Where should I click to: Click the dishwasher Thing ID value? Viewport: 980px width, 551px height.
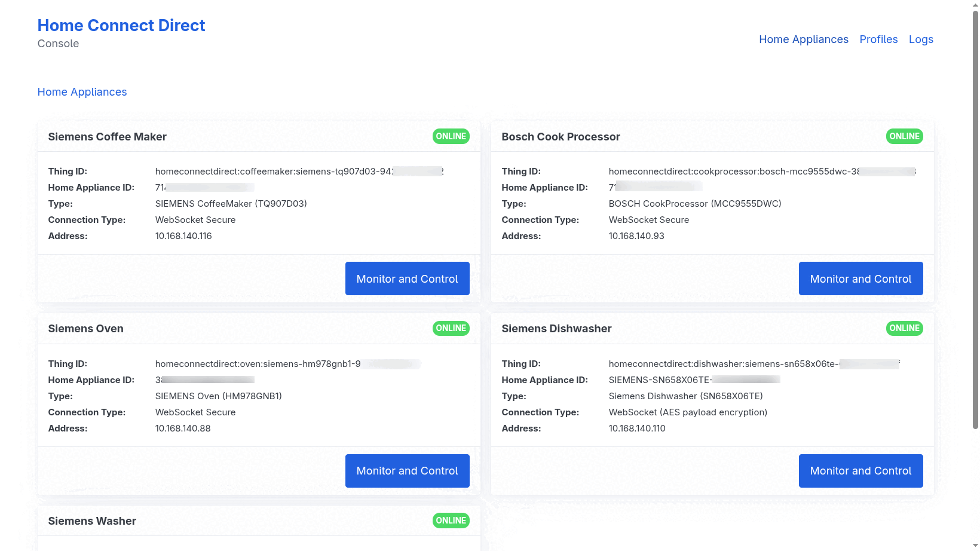tap(755, 364)
